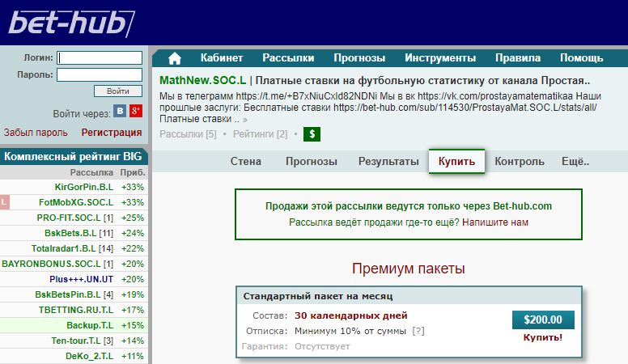Switch to the Контроль tab
This screenshot has height=364, width=628.
click(x=520, y=162)
